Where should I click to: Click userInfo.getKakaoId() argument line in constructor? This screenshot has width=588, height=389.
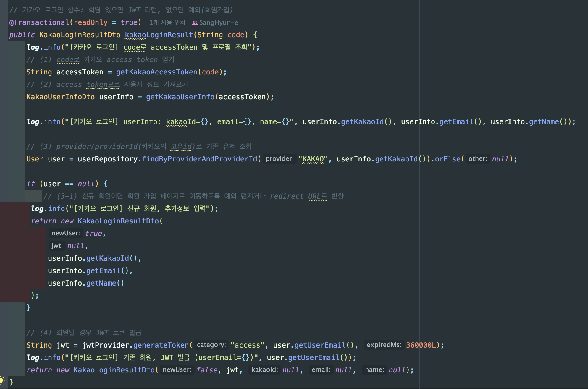95,258
